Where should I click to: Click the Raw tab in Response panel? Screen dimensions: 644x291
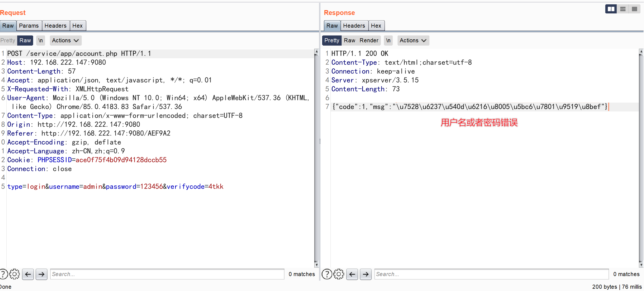(x=332, y=26)
